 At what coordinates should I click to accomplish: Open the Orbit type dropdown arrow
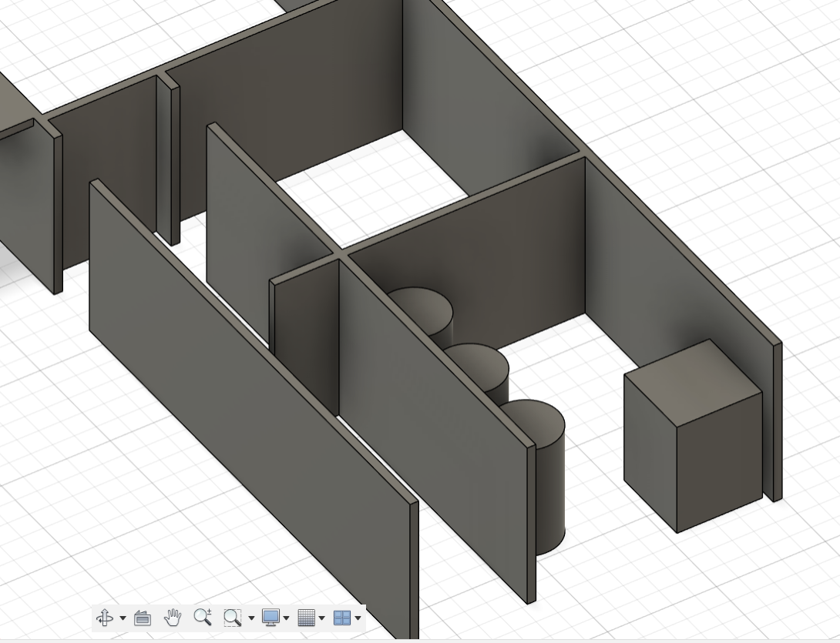[x=123, y=618]
